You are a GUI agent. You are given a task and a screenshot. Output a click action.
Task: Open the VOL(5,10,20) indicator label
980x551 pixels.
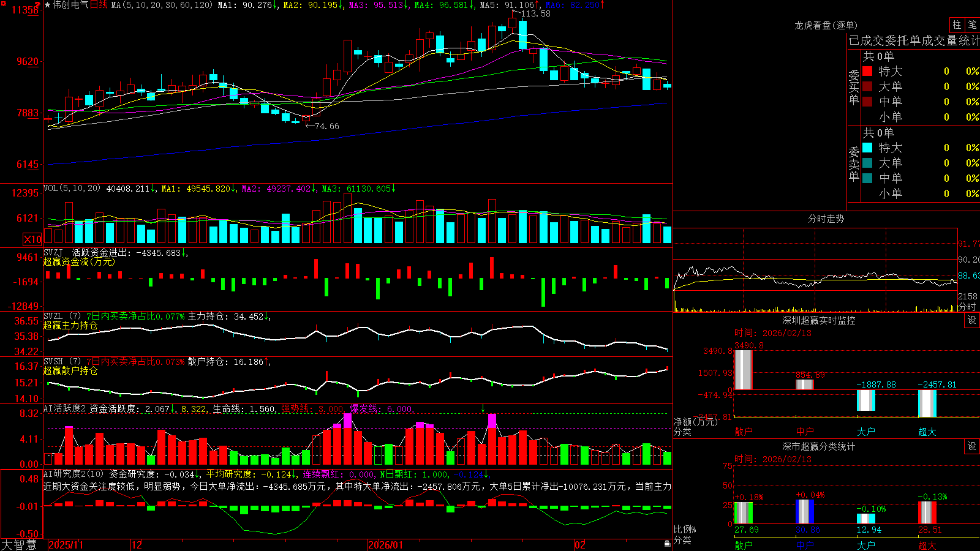pyautogui.click(x=72, y=189)
